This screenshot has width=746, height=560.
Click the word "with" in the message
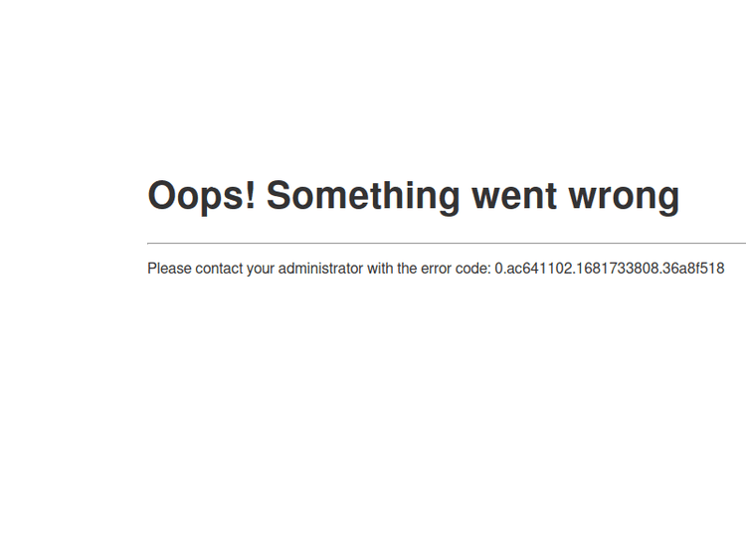380,269
